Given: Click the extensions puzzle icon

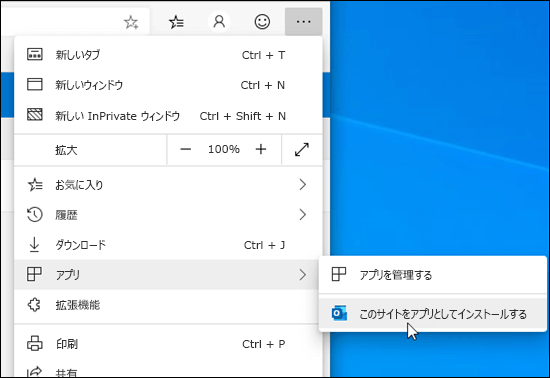Looking at the screenshot, I should [34, 305].
